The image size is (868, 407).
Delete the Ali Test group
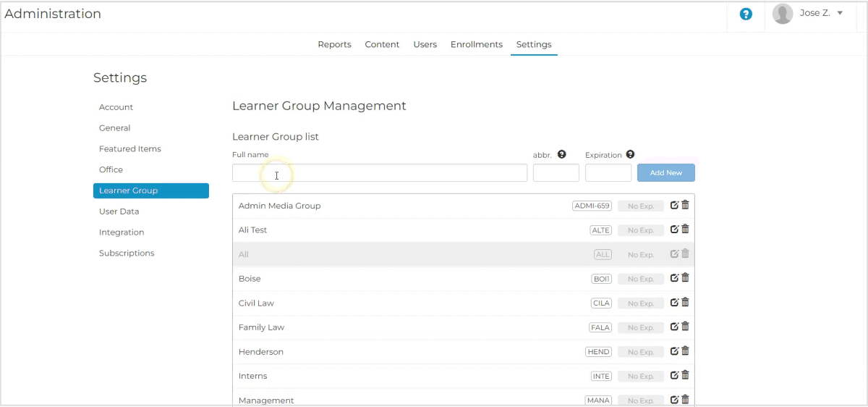click(685, 230)
